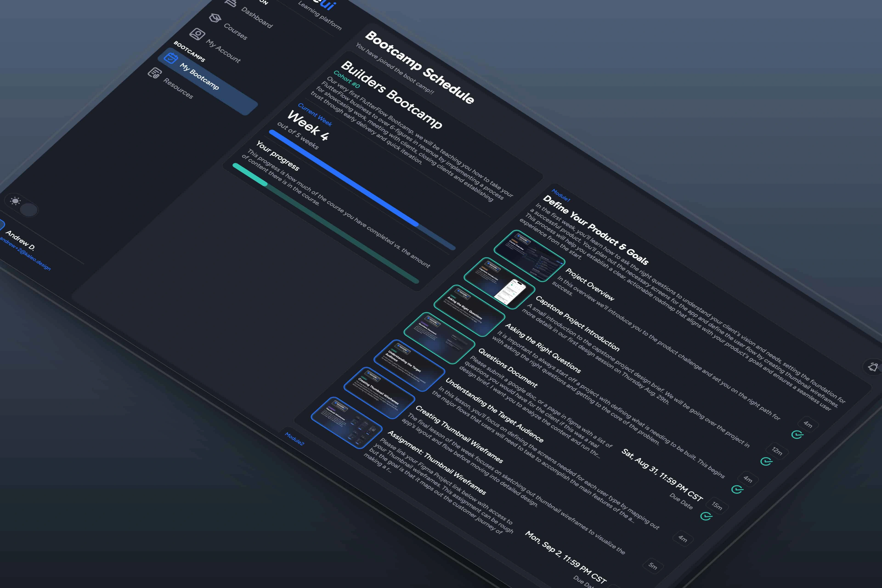Open Dashboard in the sidebar

click(257, 17)
